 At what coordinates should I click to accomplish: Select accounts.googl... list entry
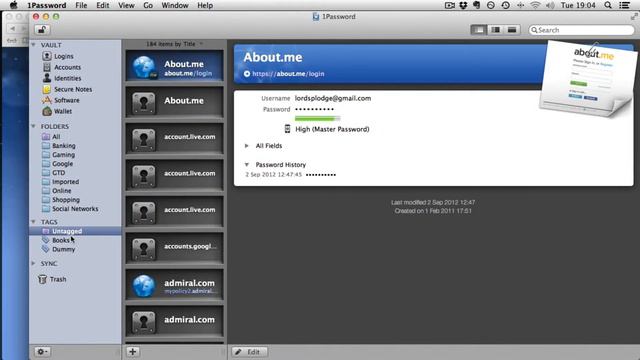[174, 248]
